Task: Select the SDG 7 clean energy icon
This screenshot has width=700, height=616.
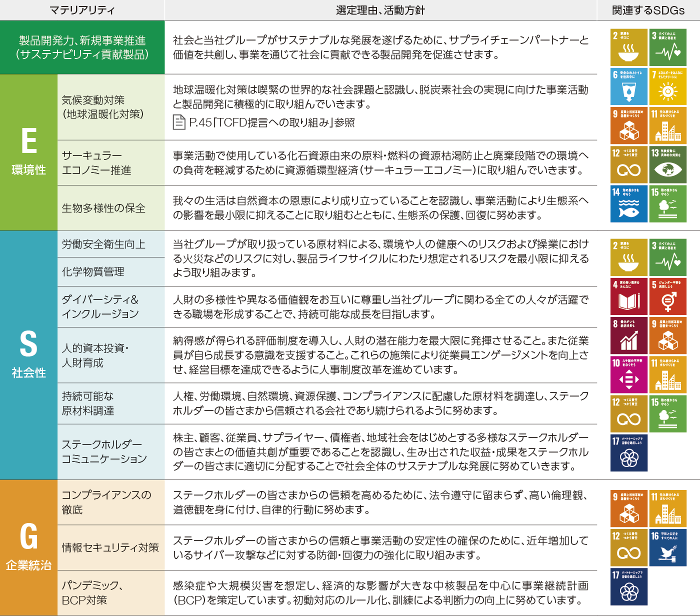Action: 668,86
